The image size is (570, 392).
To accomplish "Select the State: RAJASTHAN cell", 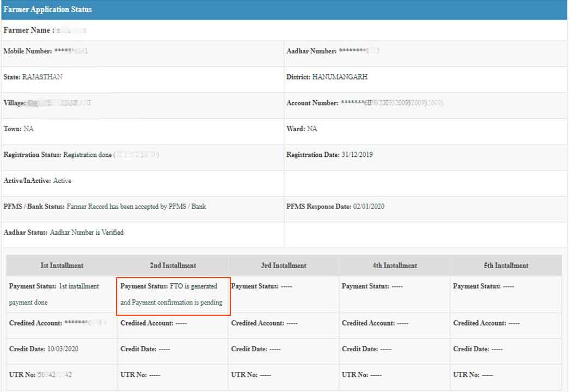I will 33,77.
